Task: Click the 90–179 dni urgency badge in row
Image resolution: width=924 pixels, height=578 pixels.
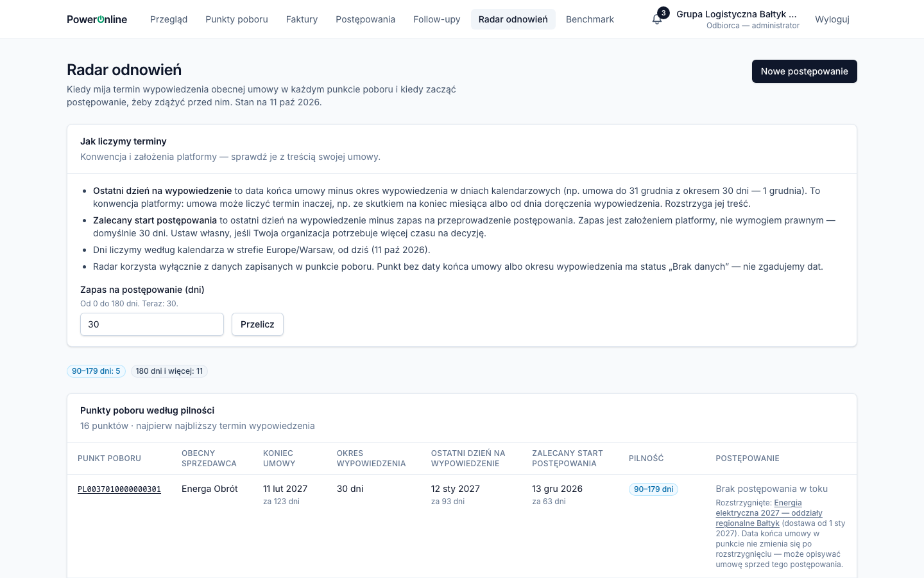Action: (653, 489)
